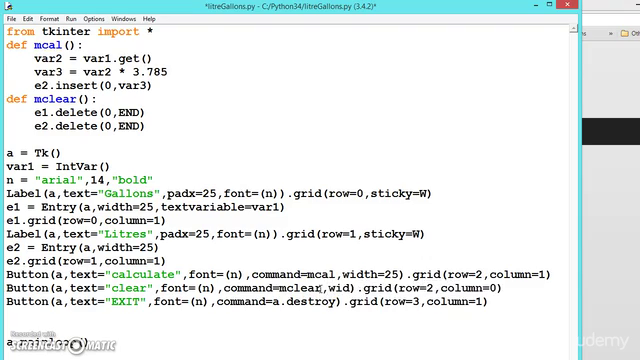Image resolution: width=640 pixels, height=360 pixels.
Task: Open the Help menu
Action: (x=149, y=19)
